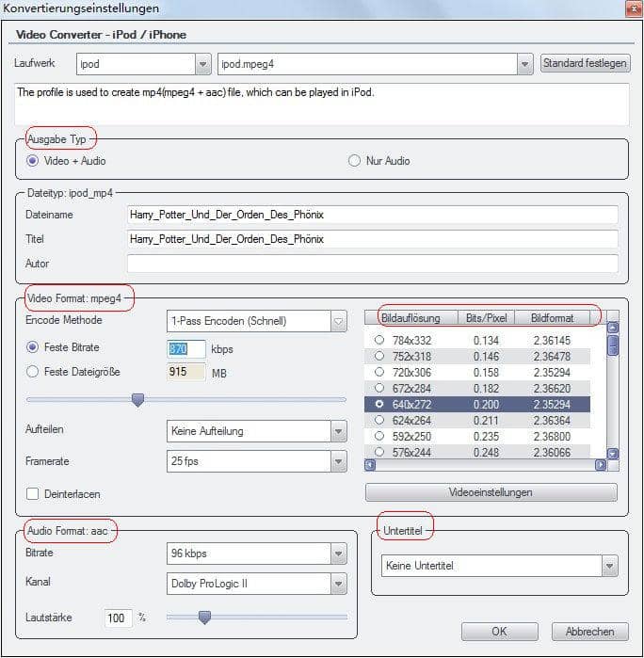This screenshot has width=644, height=658.
Task: Open the audio Bitrate 96 kbps dropdown
Action: tap(339, 554)
